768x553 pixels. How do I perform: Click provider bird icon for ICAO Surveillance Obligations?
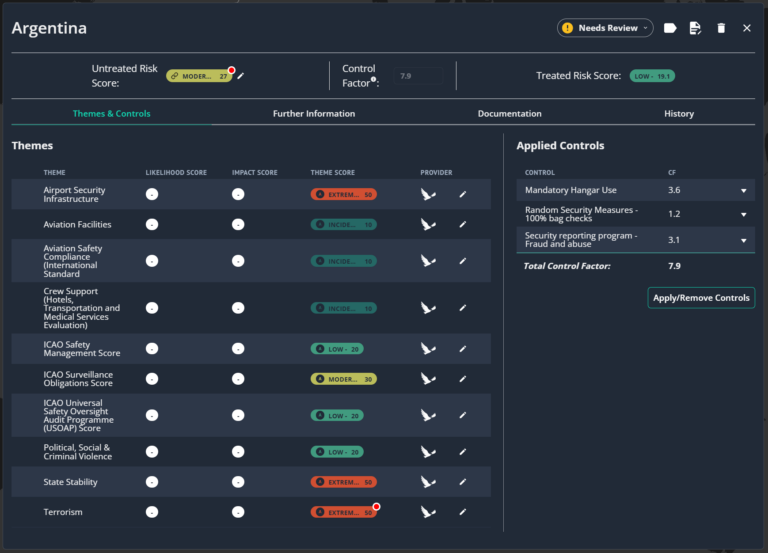(428, 379)
